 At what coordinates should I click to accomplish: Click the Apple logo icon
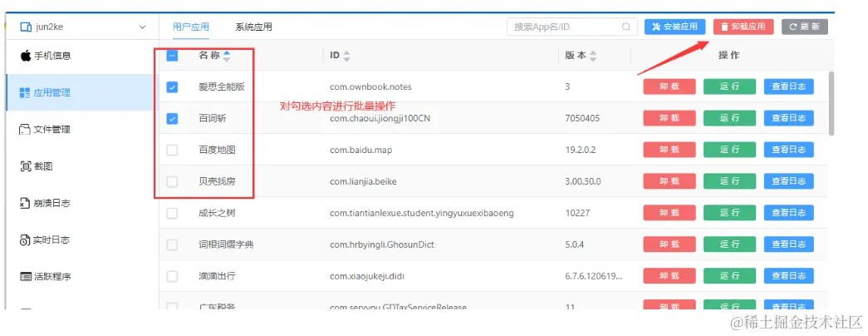26,56
